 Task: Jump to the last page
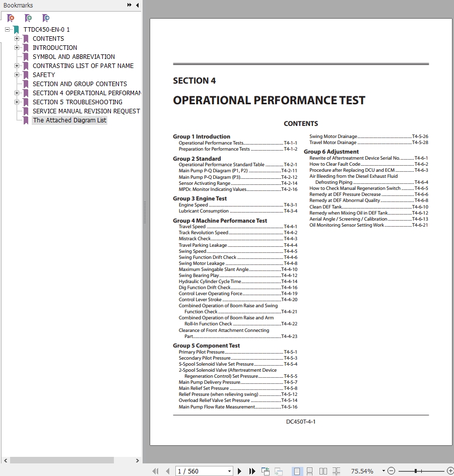(252, 471)
